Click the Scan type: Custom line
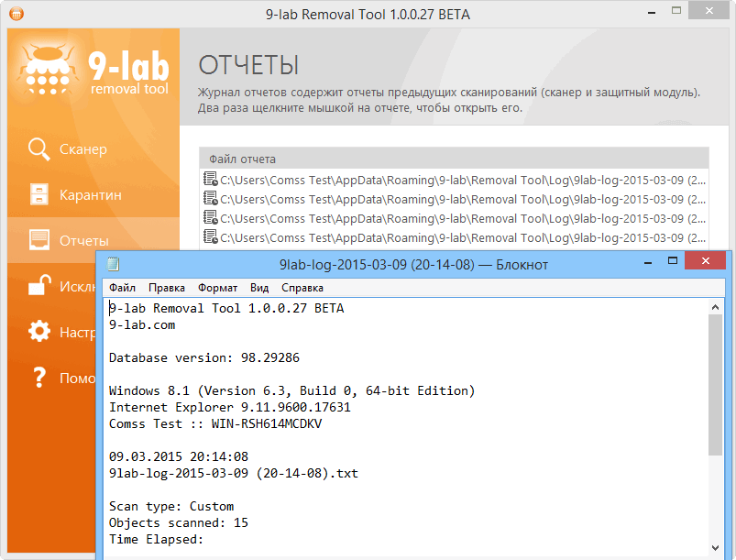 coord(171,506)
